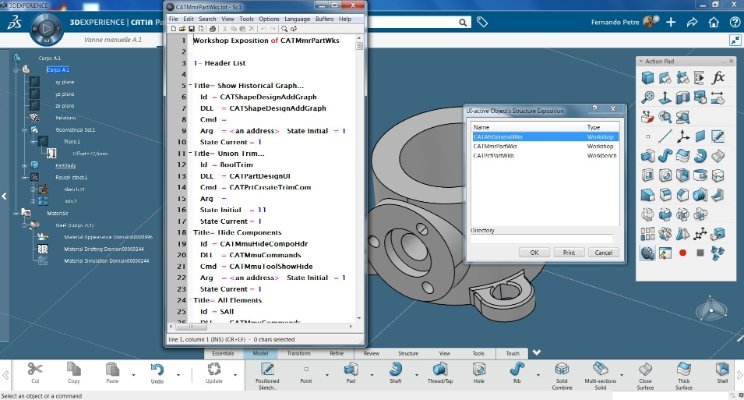Image resolution: width=744 pixels, height=400 pixels.
Task: Click the Directory input field in dialog
Action: pos(541,239)
